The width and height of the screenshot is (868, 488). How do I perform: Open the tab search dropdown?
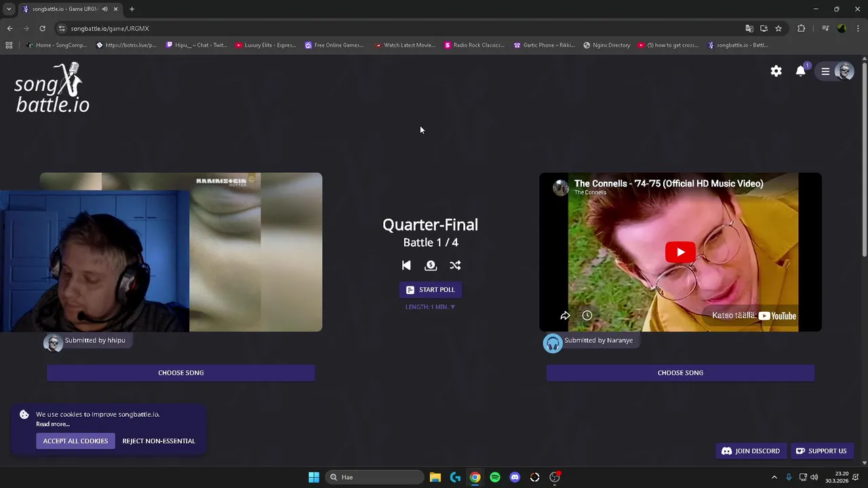9,9
